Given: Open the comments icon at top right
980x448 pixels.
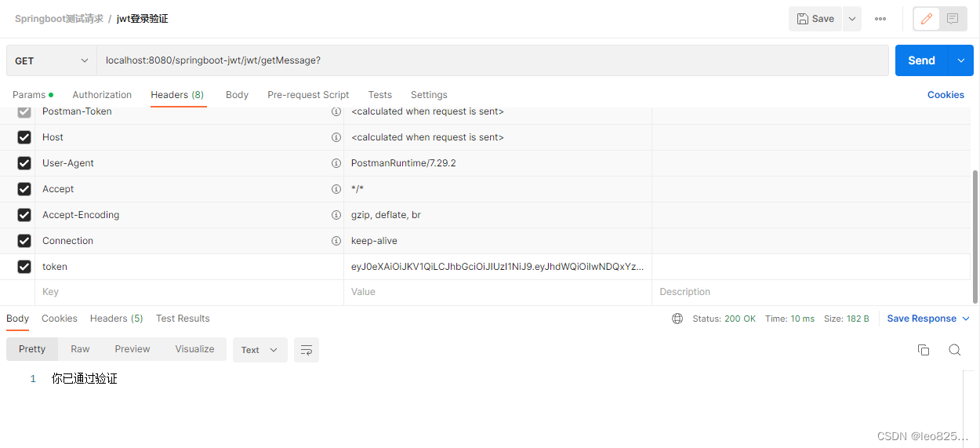Looking at the screenshot, I should (953, 19).
